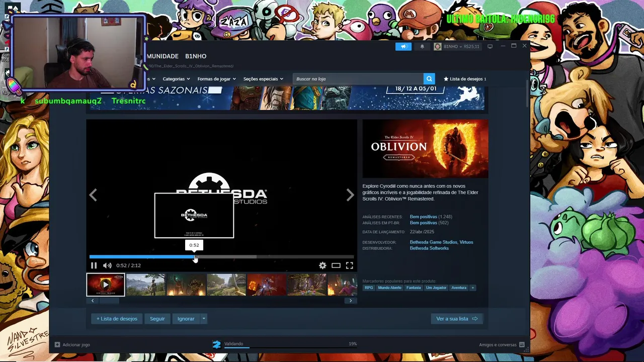Select the warrior landscape screenshot thumbnail
This screenshot has width=644, height=362.
[146, 285]
